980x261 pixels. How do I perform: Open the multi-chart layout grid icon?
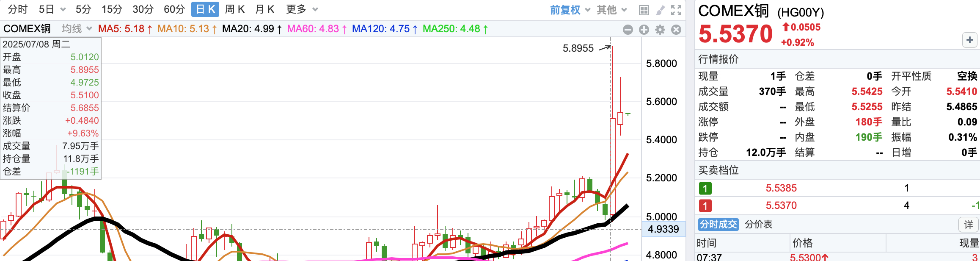click(644, 10)
